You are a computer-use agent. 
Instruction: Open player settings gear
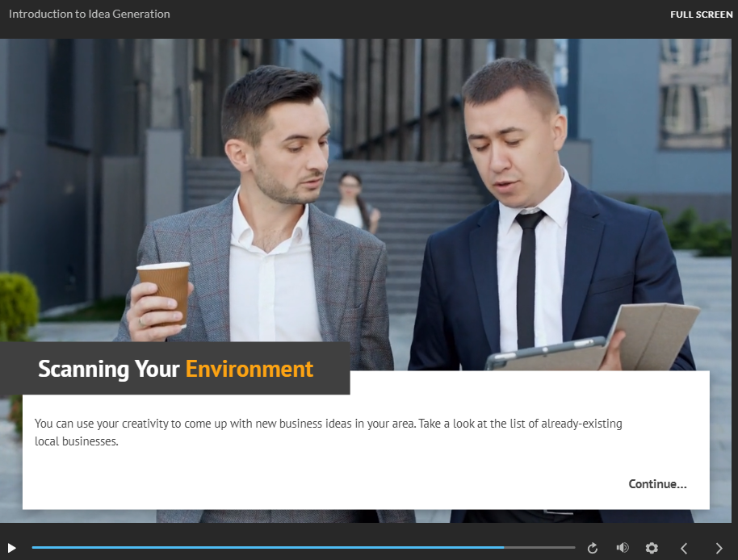652,548
